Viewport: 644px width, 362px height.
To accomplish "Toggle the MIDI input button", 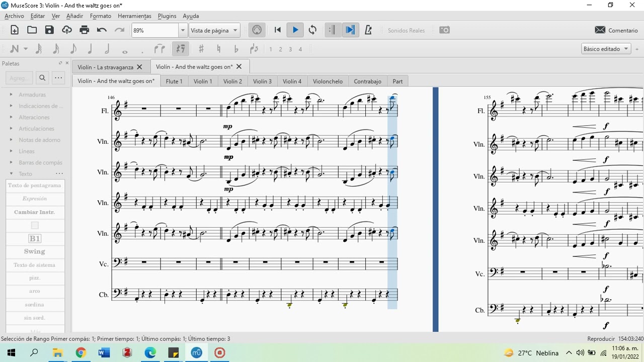I will click(x=257, y=30).
